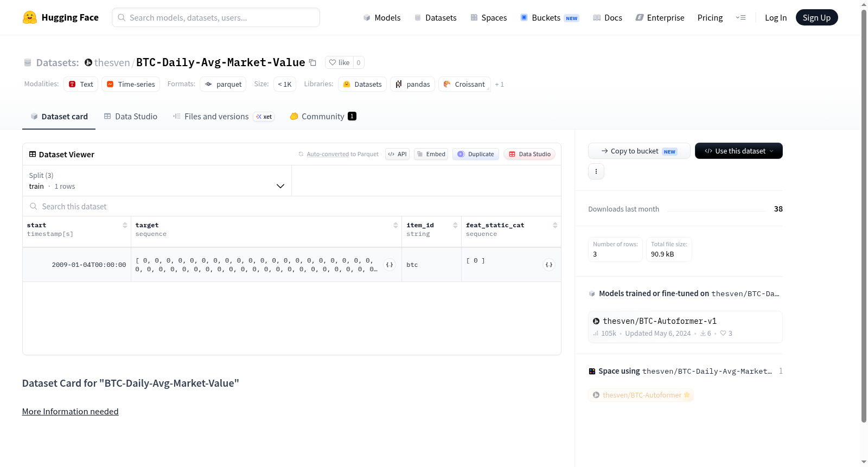
Task: Open the Split train dropdown
Action: 157,181
